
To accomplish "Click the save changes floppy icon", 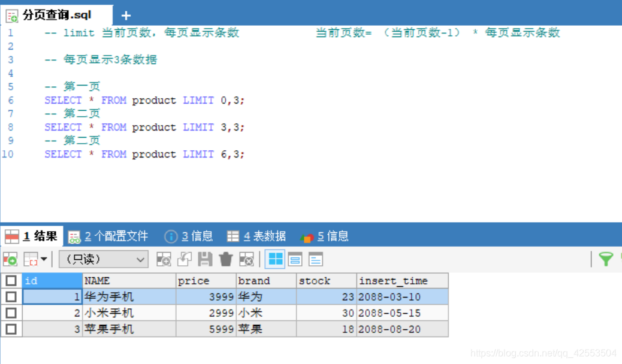I will coord(205,260).
